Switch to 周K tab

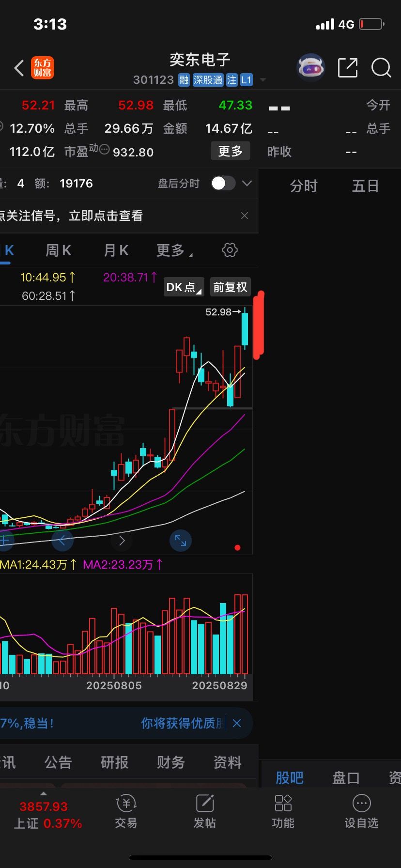point(58,250)
